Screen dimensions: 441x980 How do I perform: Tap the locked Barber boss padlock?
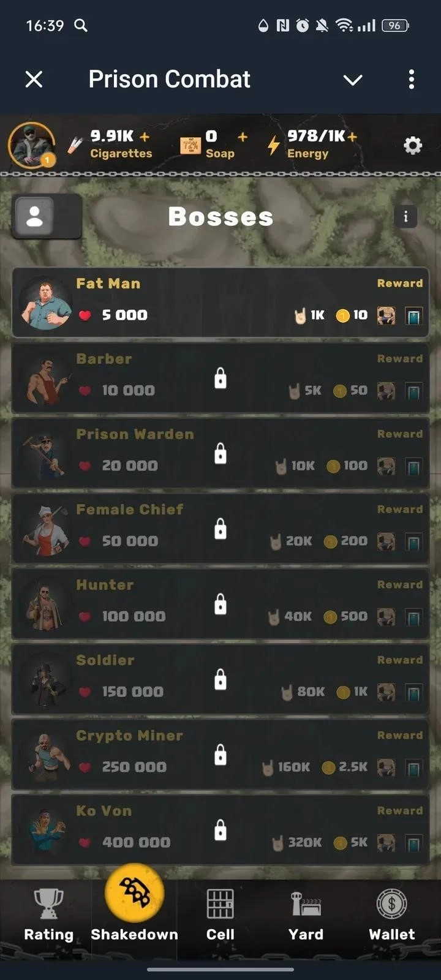pyautogui.click(x=221, y=378)
